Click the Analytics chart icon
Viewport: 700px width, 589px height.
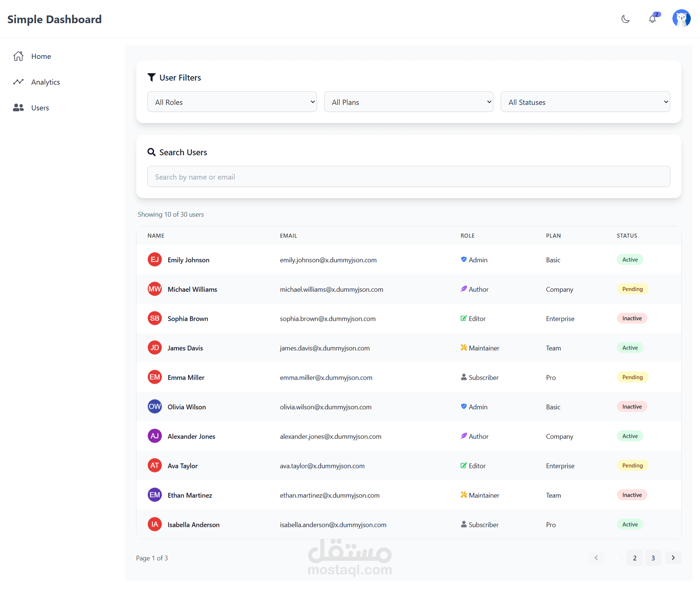(18, 82)
